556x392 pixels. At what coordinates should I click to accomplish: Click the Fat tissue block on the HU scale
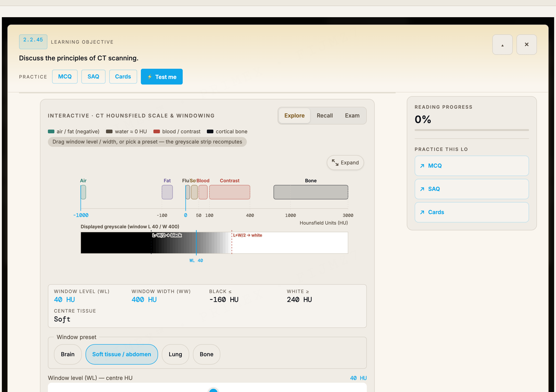pos(167,192)
